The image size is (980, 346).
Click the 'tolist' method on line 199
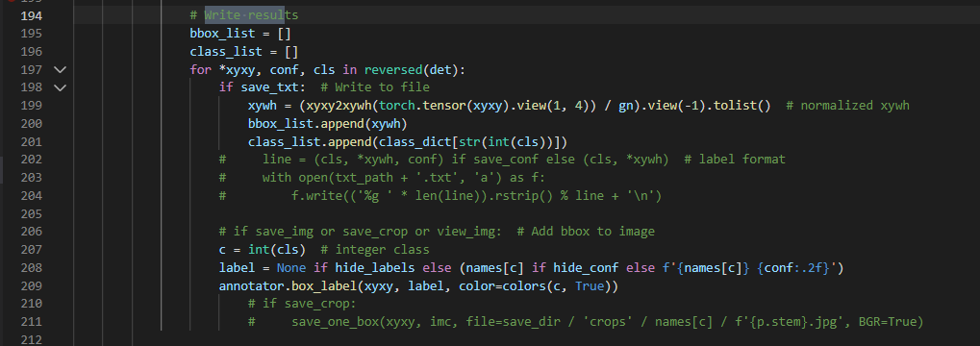pyautogui.click(x=735, y=106)
